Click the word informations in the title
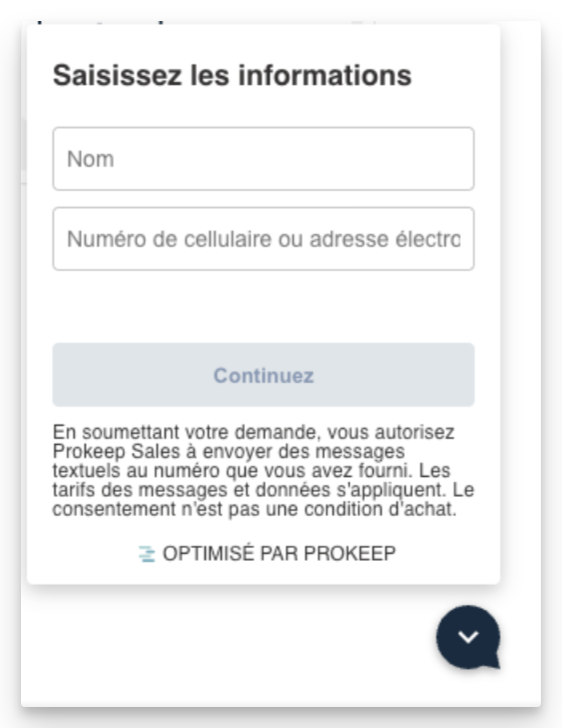The height and width of the screenshot is (728, 562). (x=325, y=75)
